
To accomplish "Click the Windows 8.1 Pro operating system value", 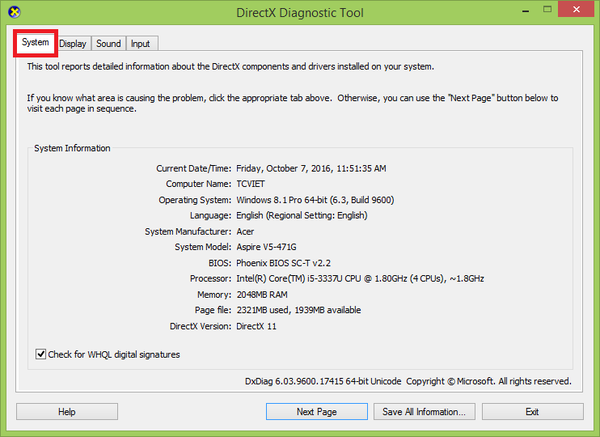I will coord(315,200).
